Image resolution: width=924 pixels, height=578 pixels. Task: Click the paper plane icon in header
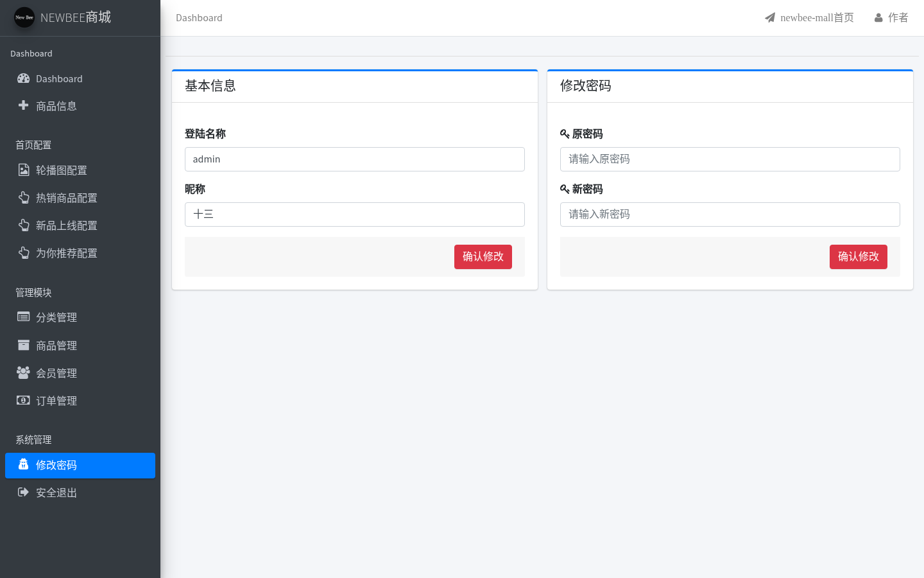click(770, 17)
